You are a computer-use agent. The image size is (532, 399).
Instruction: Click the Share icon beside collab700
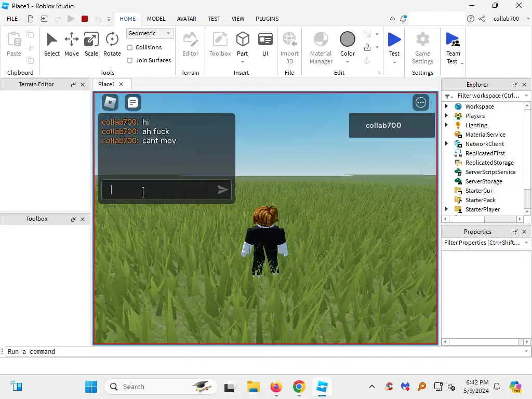click(482, 19)
